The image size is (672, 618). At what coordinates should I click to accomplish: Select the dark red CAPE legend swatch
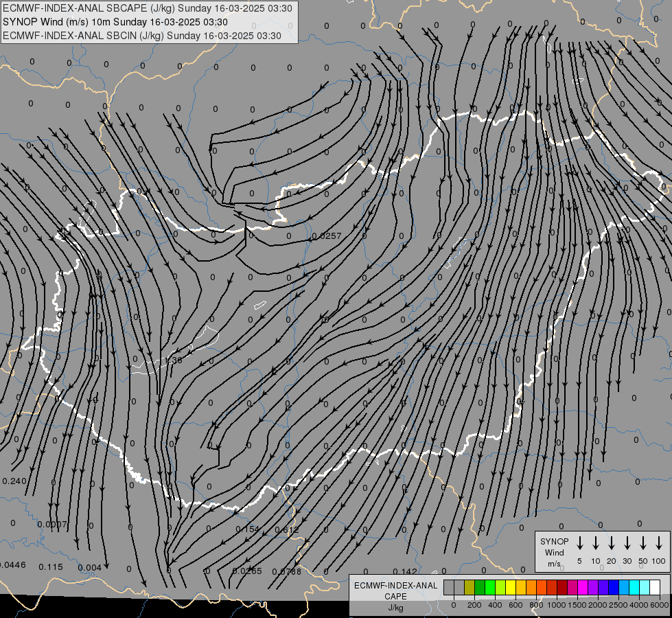click(562, 587)
